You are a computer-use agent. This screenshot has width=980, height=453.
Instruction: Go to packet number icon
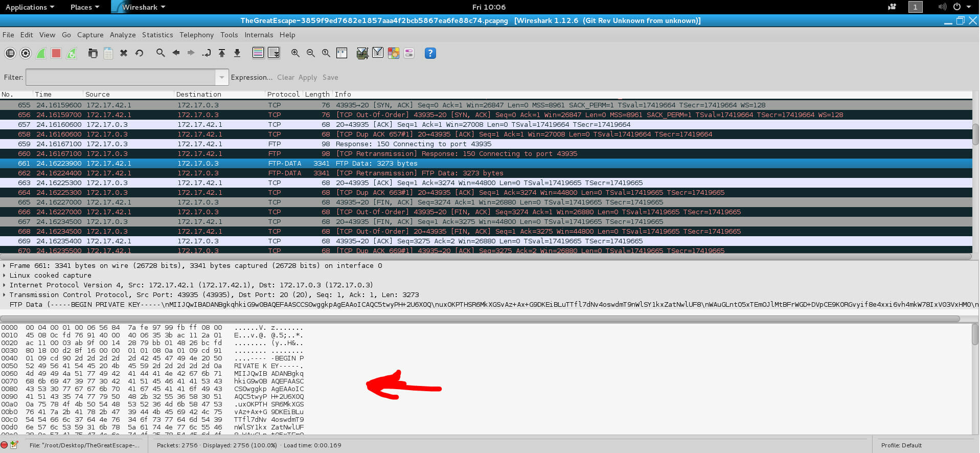point(207,53)
